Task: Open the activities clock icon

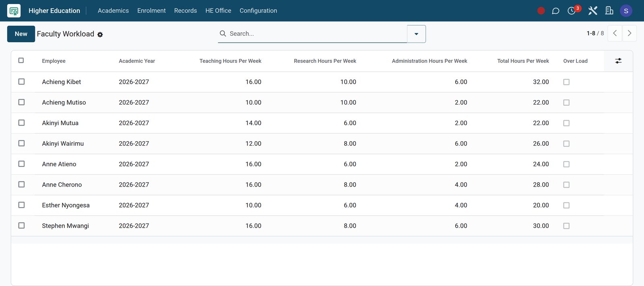Action: [x=572, y=11]
